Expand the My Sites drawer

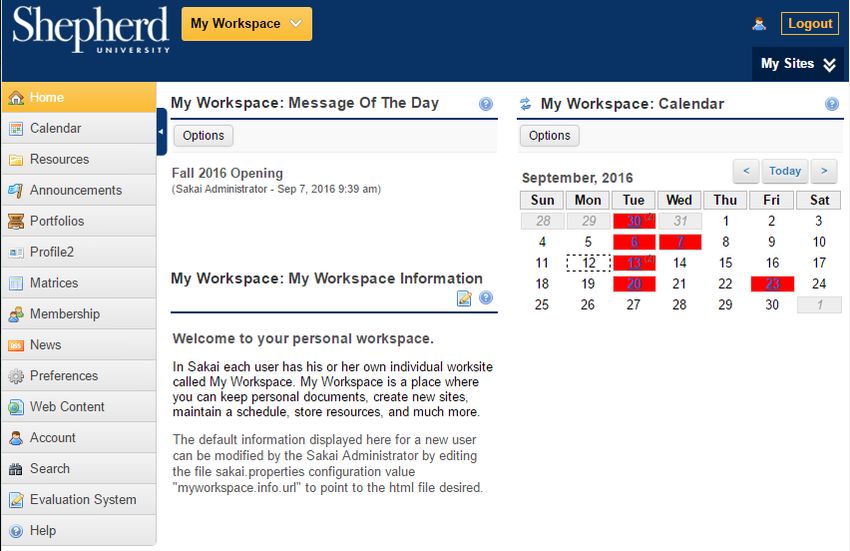pos(798,64)
